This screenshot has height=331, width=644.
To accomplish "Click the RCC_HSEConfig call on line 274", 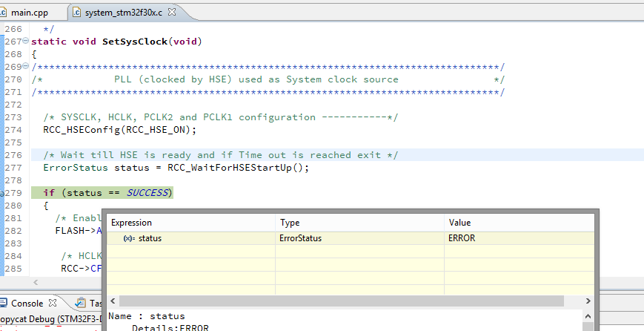I will point(120,130).
